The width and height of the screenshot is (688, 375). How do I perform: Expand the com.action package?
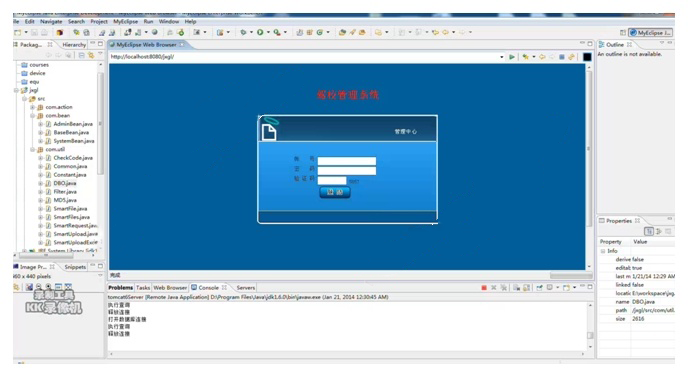(x=32, y=107)
